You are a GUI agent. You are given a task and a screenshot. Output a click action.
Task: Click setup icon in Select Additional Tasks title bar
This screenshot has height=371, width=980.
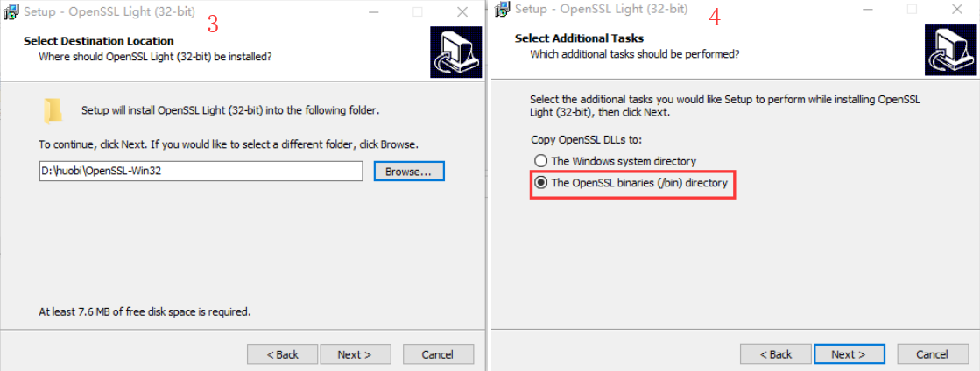[x=503, y=10]
